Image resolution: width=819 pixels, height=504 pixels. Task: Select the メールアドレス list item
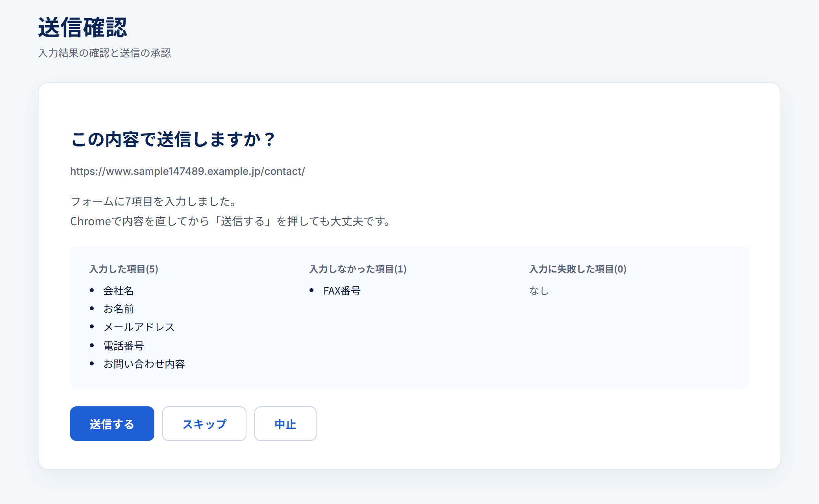pyautogui.click(x=139, y=327)
